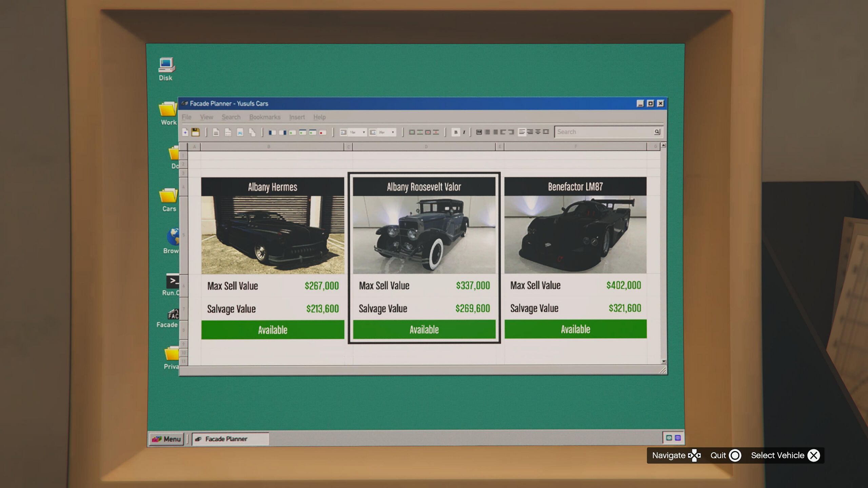
Task: Open the taskbar Menu button
Action: pyautogui.click(x=167, y=439)
